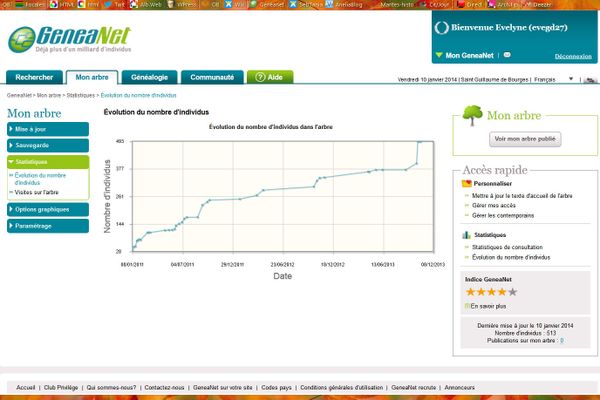This screenshot has width=600, height=400.
Task: Select the Mon arbre tab
Action: click(x=92, y=77)
